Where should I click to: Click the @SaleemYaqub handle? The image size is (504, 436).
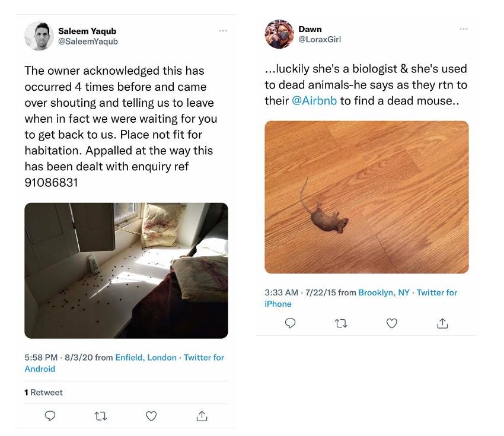coord(88,41)
